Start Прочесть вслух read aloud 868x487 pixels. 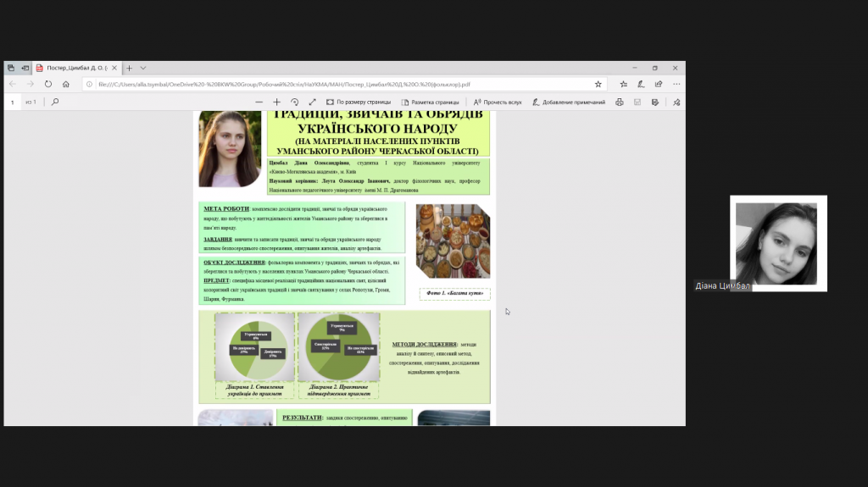pyautogui.click(x=498, y=102)
